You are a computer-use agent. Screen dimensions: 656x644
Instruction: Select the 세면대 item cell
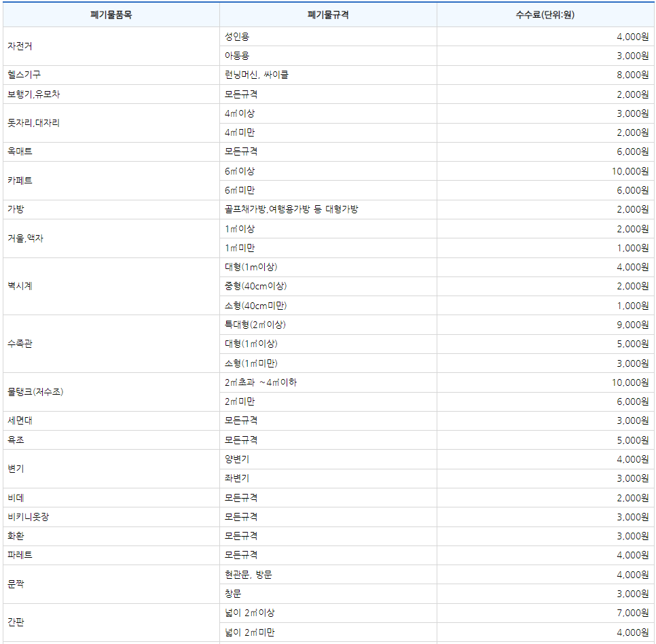point(111,421)
